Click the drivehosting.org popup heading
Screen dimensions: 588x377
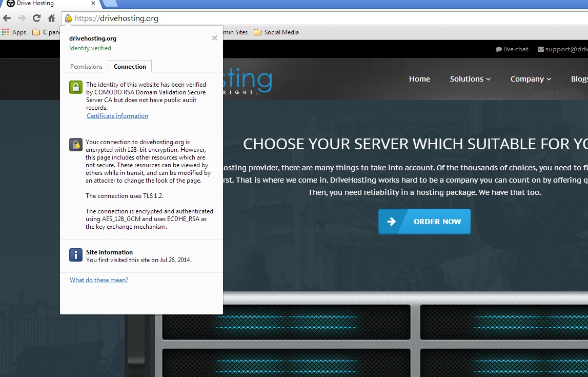[x=93, y=38]
